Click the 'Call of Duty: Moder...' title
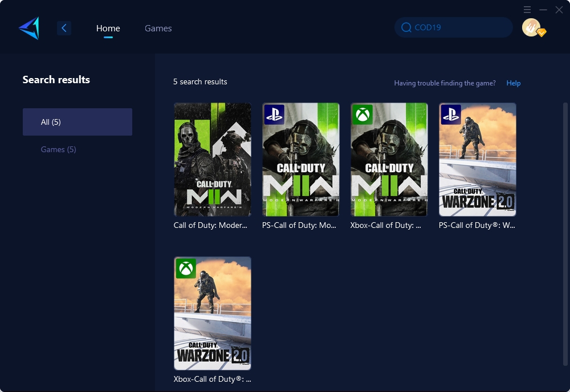 [x=210, y=225]
